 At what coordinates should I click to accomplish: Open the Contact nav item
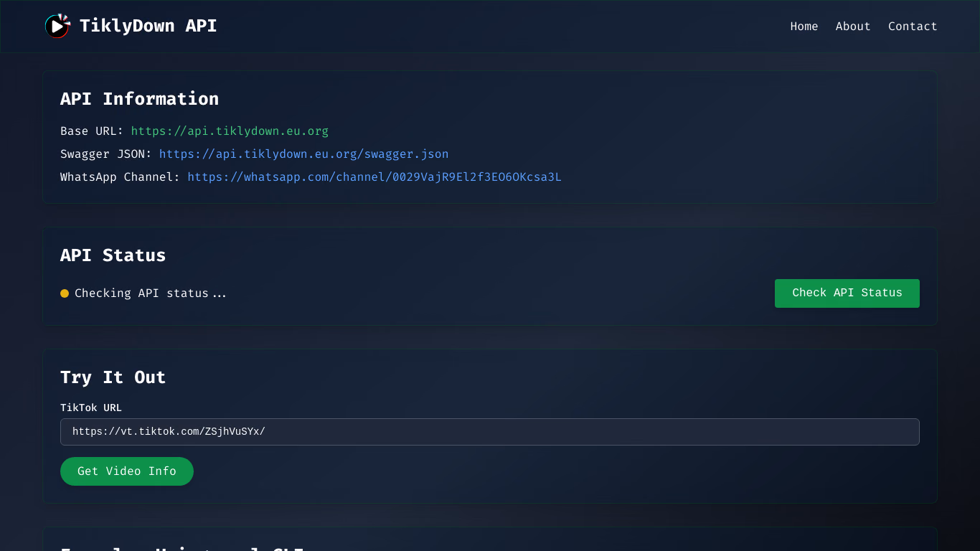(x=913, y=27)
